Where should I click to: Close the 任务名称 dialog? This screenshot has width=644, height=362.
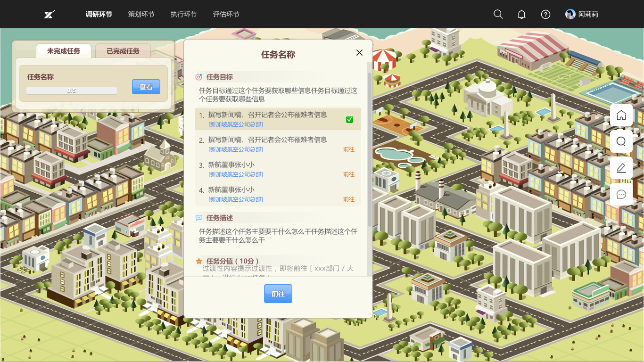(x=359, y=53)
